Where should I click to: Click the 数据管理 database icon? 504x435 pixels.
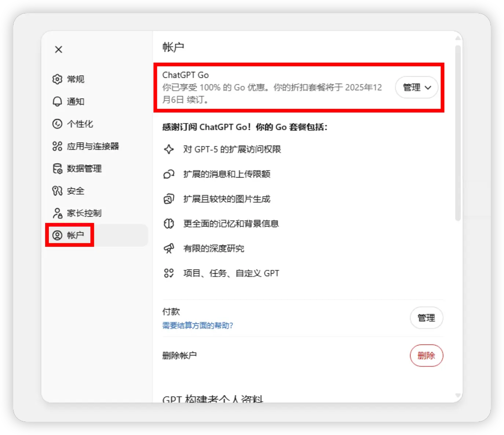57,169
